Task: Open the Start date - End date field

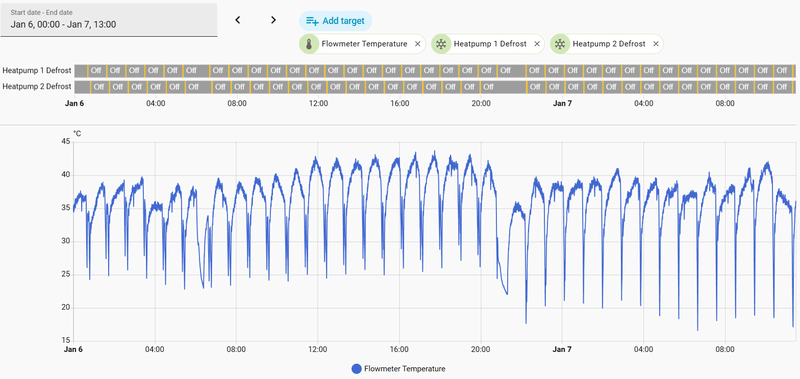Action: coord(109,20)
